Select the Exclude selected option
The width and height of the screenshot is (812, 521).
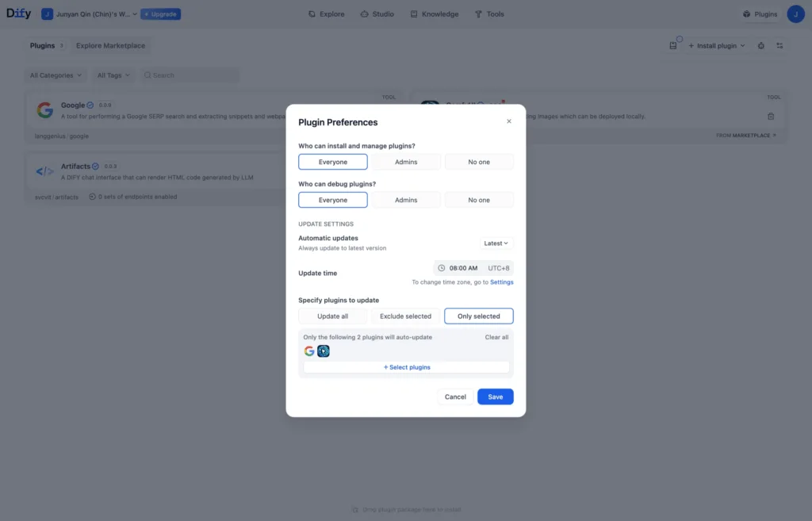click(406, 316)
